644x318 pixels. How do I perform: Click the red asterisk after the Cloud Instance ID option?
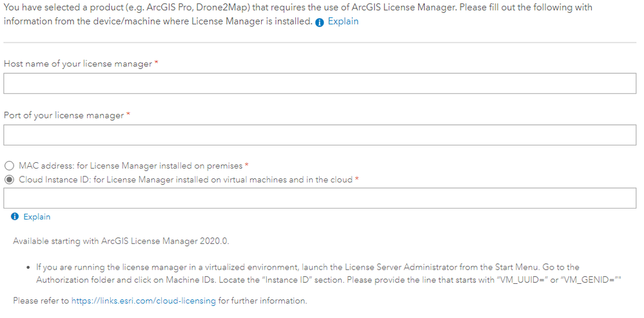[x=357, y=179]
